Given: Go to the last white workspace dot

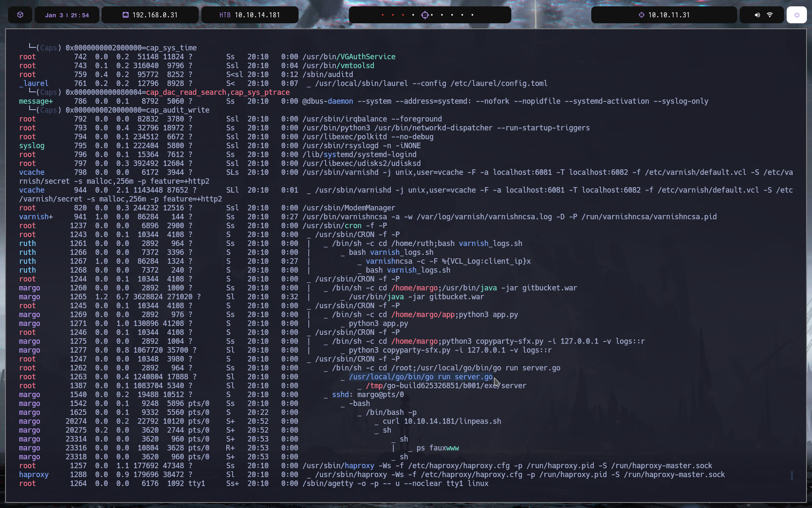Looking at the screenshot, I should (x=472, y=15).
